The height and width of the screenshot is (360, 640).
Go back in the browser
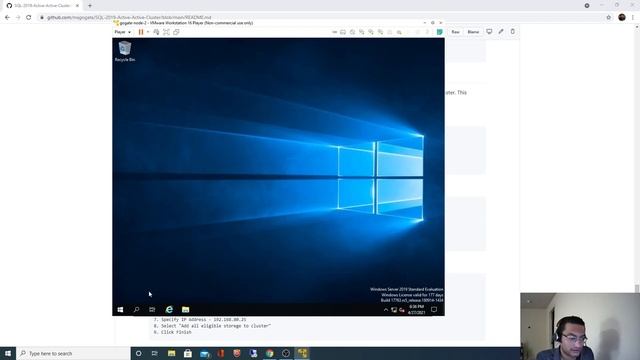pyautogui.click(x=7, y=17)
